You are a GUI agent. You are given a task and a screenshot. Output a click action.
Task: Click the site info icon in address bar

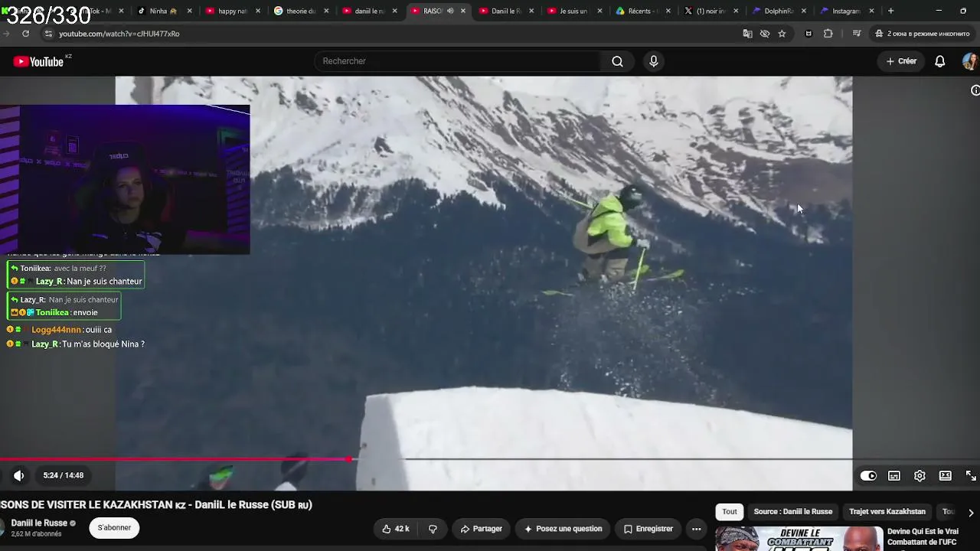48,34
